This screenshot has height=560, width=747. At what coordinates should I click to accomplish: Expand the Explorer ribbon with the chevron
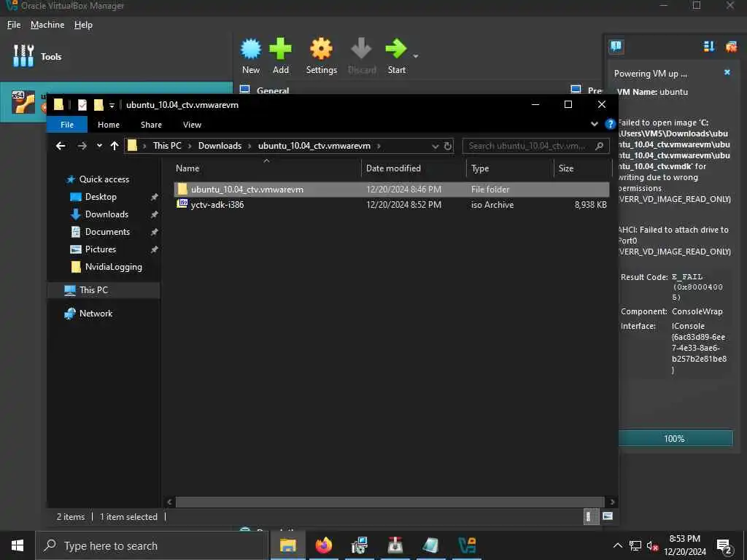594,124
